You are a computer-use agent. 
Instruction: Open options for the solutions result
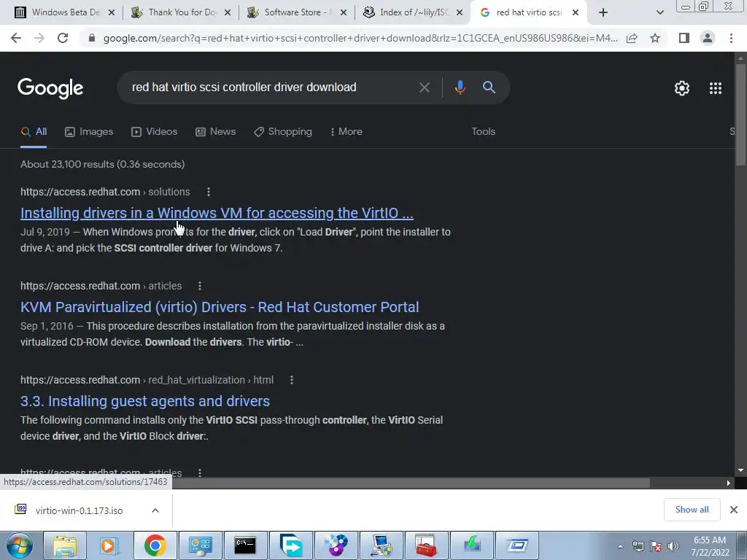208,192
